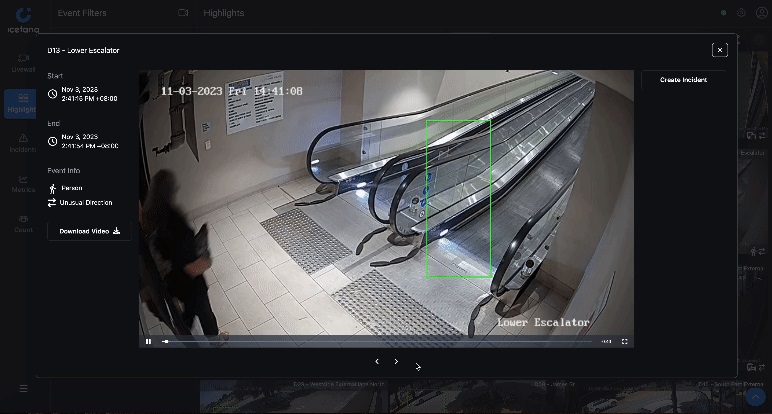Click the blue scroll-to-top arrow button
The height and width of the screenshot is (414, 772).
[755, 397]
